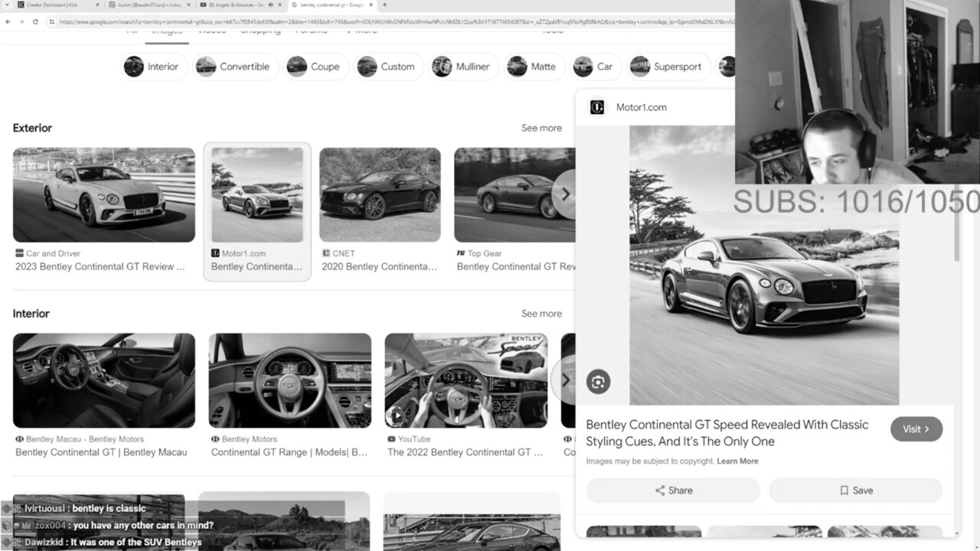The width and height of the screenshot is (980, 551).
Task: Click Dawizkid chat message in overlay
Action: pos(113,542)
